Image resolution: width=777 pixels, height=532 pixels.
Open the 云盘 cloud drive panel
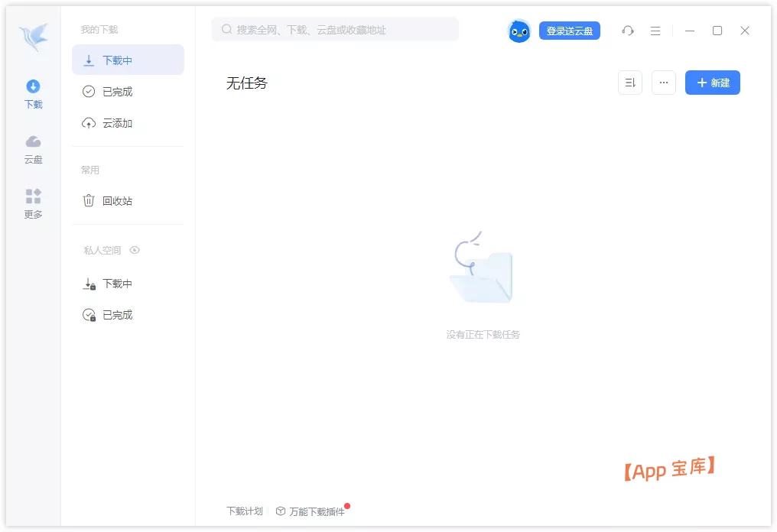pyautogui.click(x=32, y=148)
